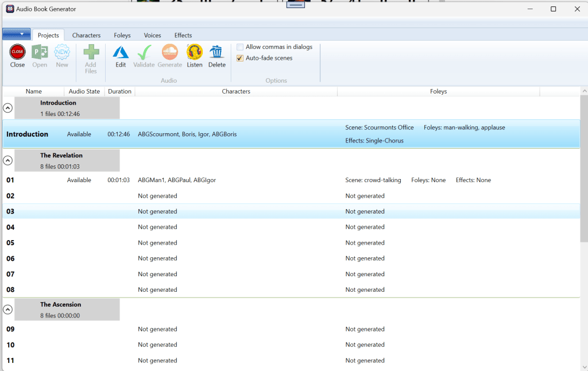The height and width of the screenshot is (371, 588).
Task: Collapse the Introduction group
Action: (x=8, y=108)
